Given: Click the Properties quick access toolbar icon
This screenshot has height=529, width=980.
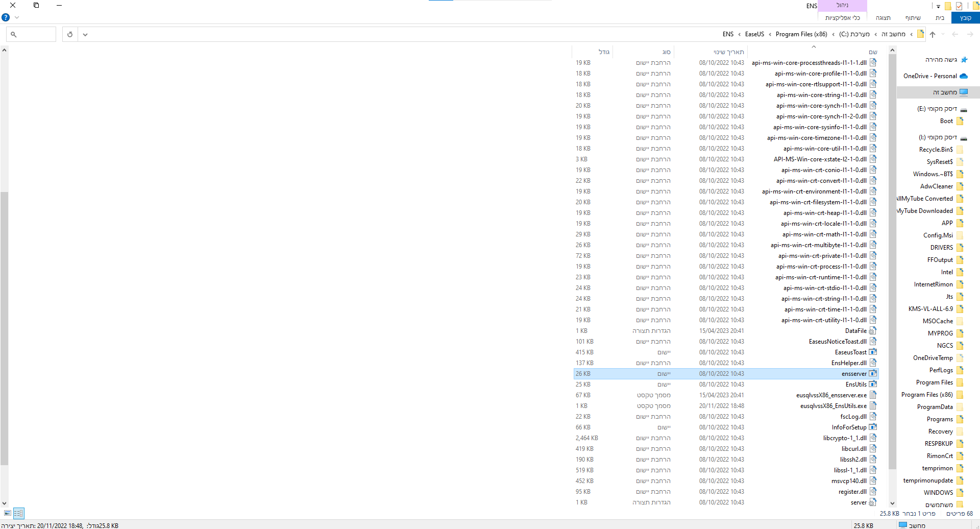Looking at the screenshot, I should coord(959,6).
